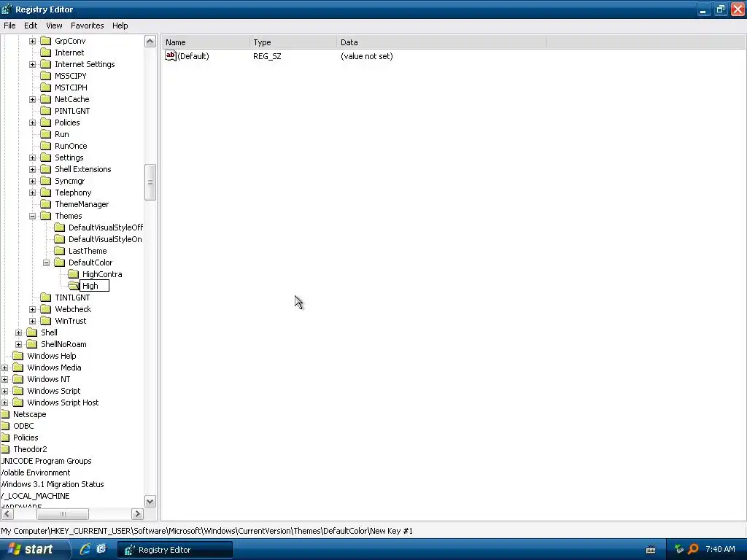Select the Windows 3.1 Migration Status key

53,484
